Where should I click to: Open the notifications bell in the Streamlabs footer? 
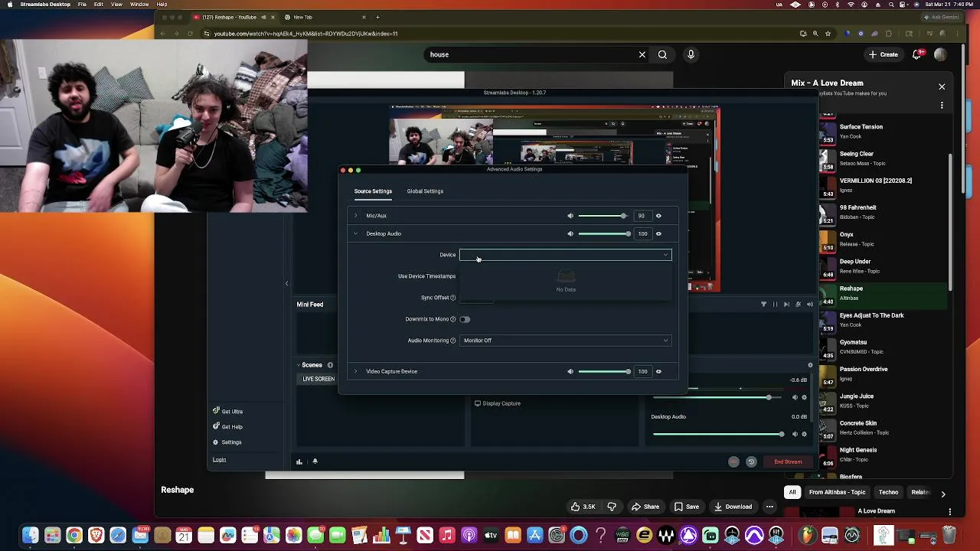315,461
